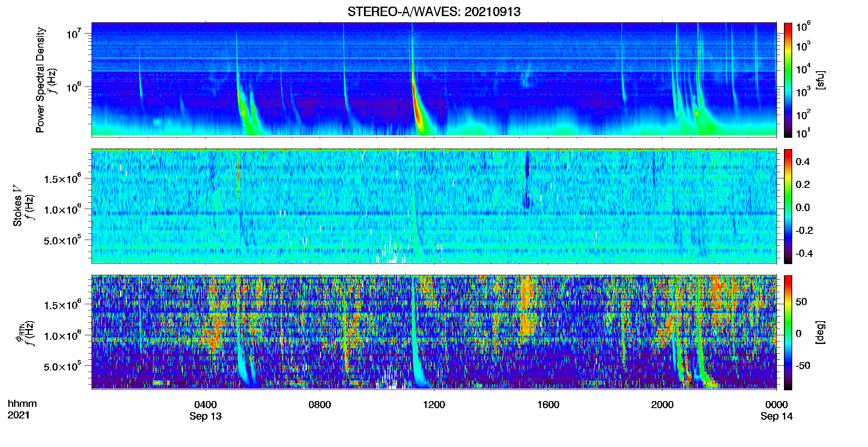Click the φ RTN degree colorbar
Viewport: 868px width, 447px height.
pyautogui.click(x=788, y=332)
